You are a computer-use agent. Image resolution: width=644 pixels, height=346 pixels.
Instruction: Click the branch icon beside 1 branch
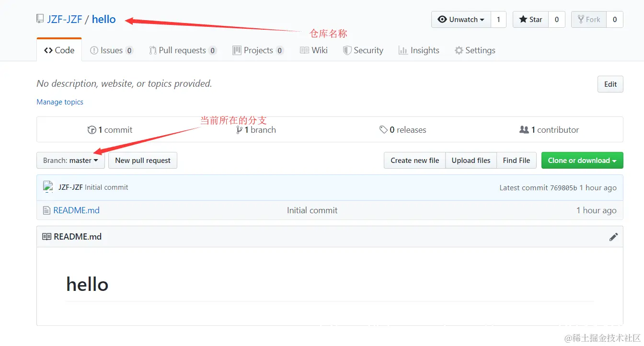pos(239,130)
